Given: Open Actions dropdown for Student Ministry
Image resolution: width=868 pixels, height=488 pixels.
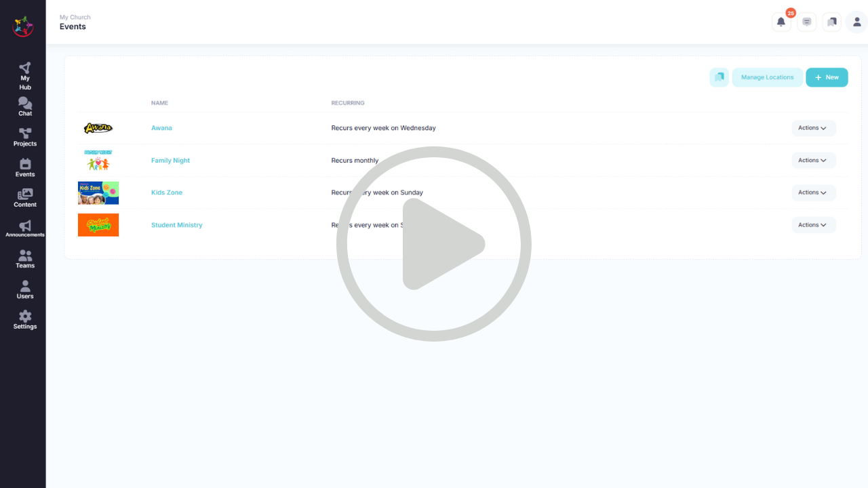Looking at the screenshot, I should [x=813, y=225].
